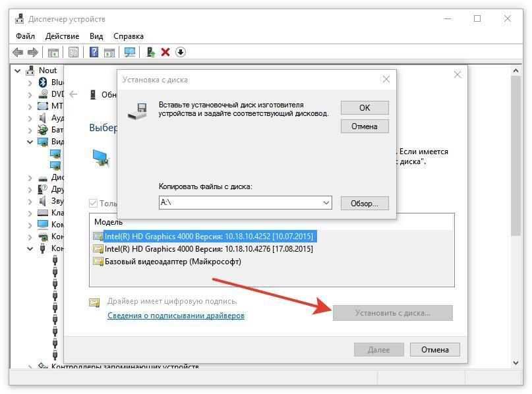
Task: Click the red X Uninstall device icon
Action: 165,52
